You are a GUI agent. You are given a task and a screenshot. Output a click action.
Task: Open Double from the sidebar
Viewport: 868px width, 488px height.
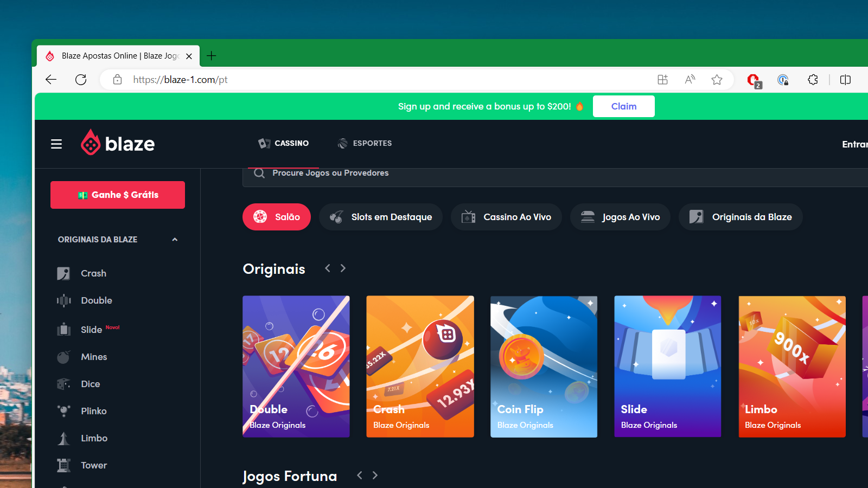[x=97, y=300]
